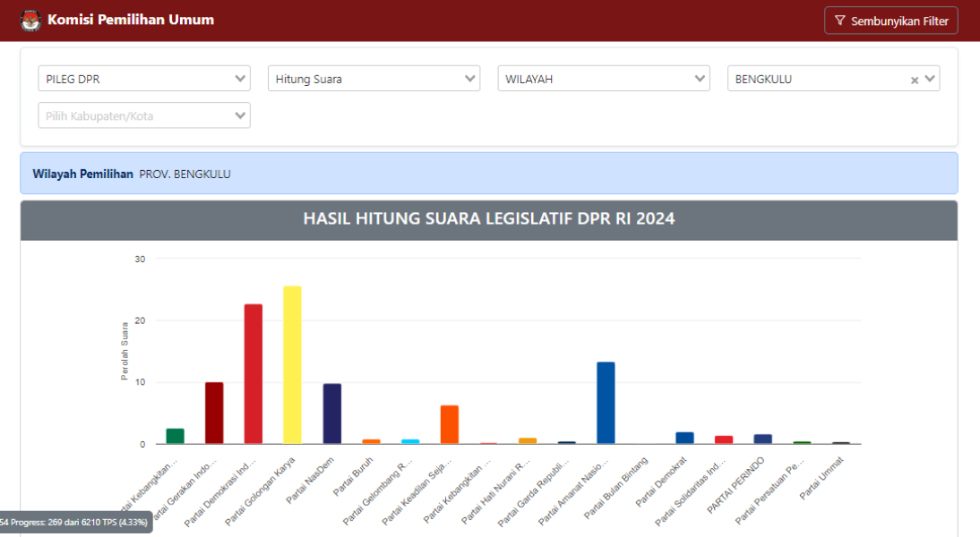Click the blue Partai Demokrat bar
This screenshot has width=980, height=537.
(x=684, y=438)
